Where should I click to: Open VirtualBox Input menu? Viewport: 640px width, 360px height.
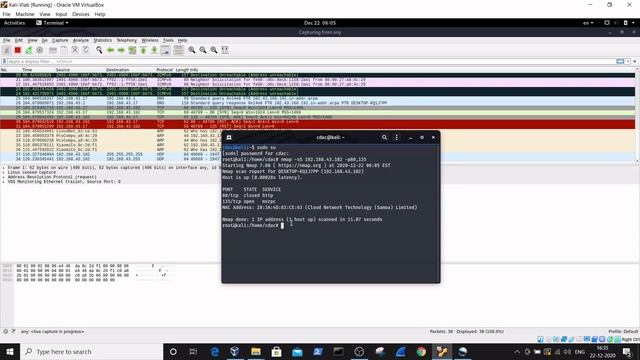(61, 14)
